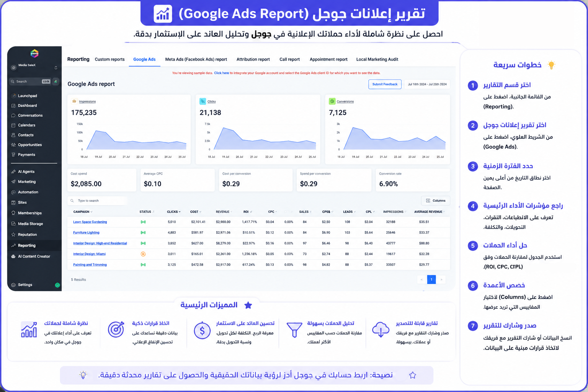
Task: Open the Columns selector button
Action: click(x=436, y=201)
